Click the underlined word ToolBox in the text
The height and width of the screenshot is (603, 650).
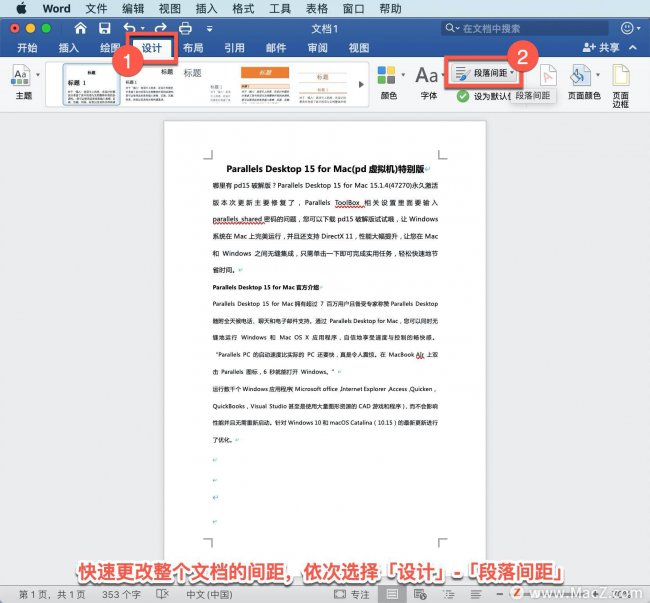coord(347,203)
